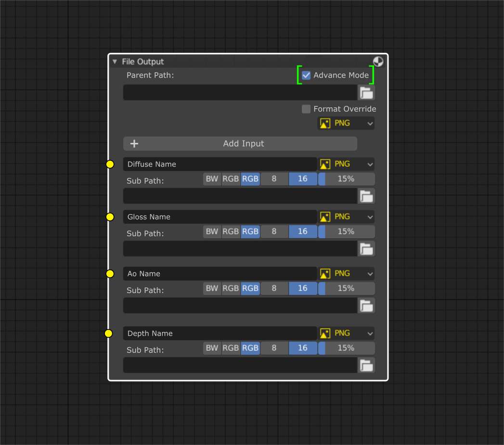Click the Depth Name input socket
504x445 pixels.
109,333
